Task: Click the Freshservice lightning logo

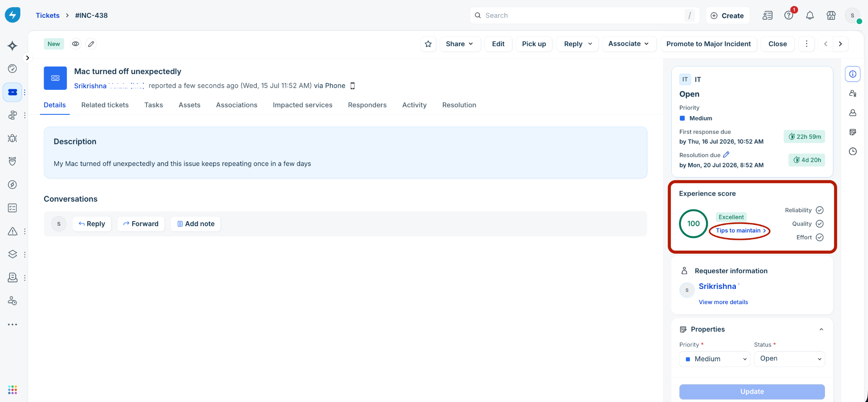Action: [12, 15]
